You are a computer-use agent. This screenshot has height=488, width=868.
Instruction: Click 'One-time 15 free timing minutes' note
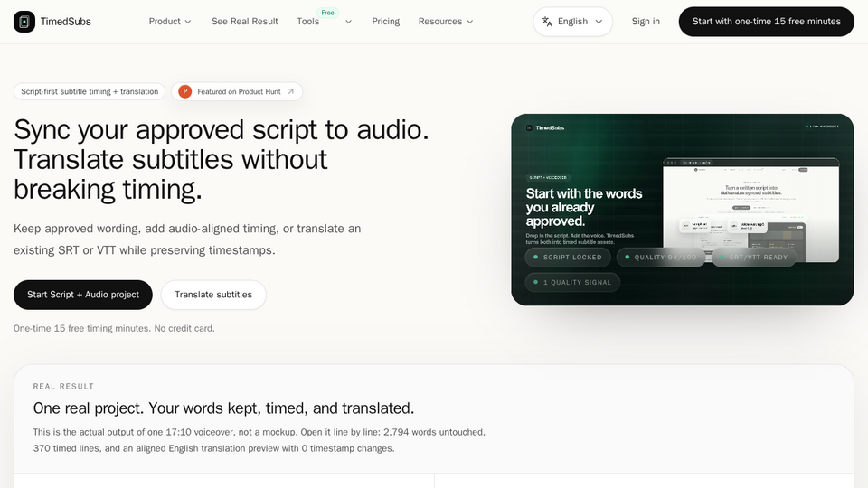click(x=114, y=328)
